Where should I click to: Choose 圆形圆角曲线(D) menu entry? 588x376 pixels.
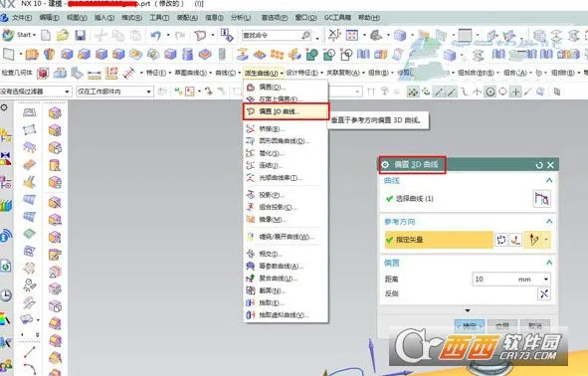point(286,141)
